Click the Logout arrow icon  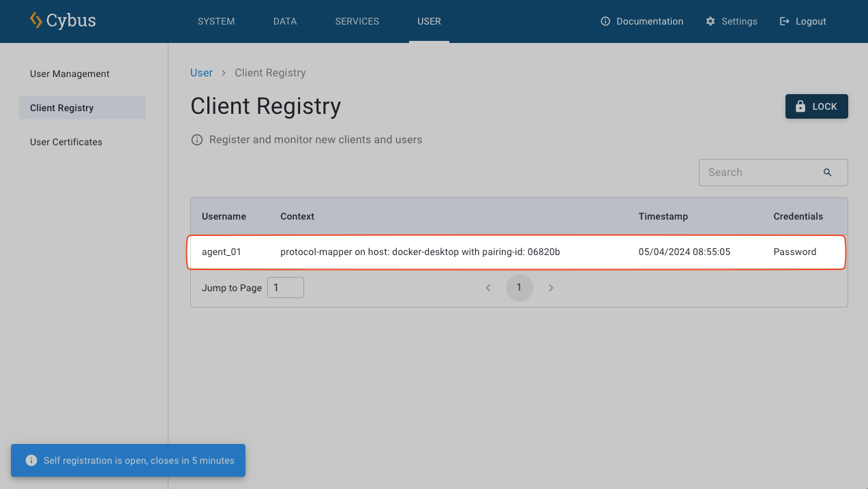pyautogui.click(x=784, y=21)
